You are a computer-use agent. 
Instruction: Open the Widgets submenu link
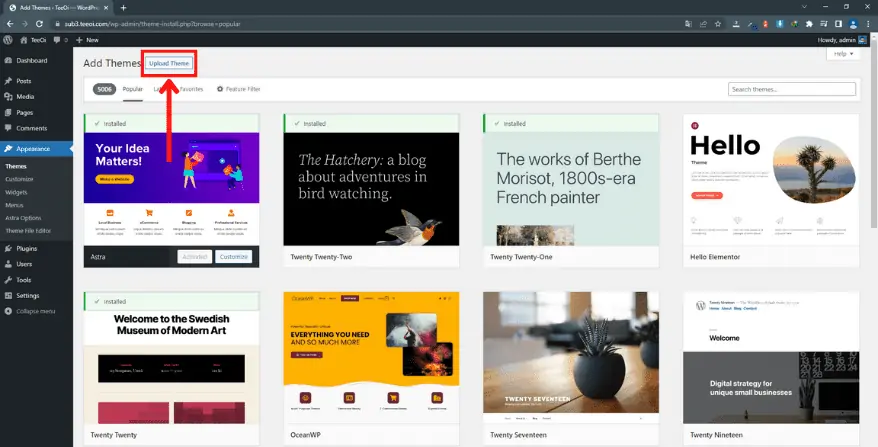tap(16, 192)
